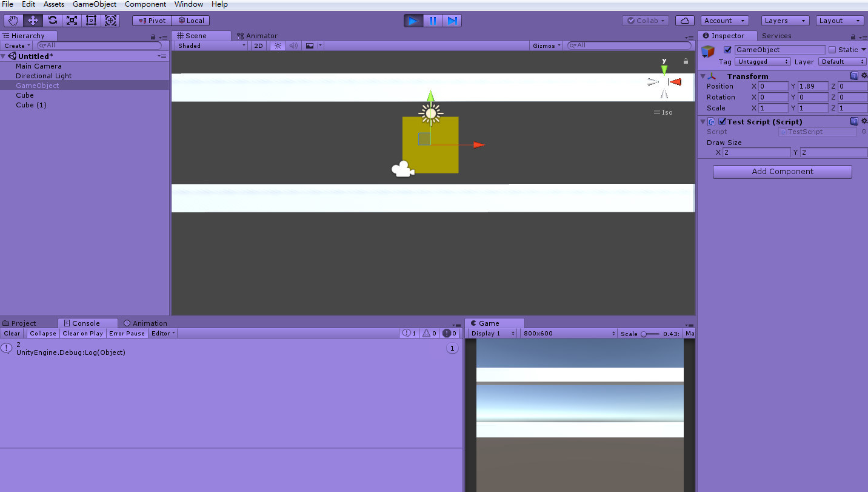Screen dimensions: 868x492
Task: Select the Rotate tool
Action: 53,20
